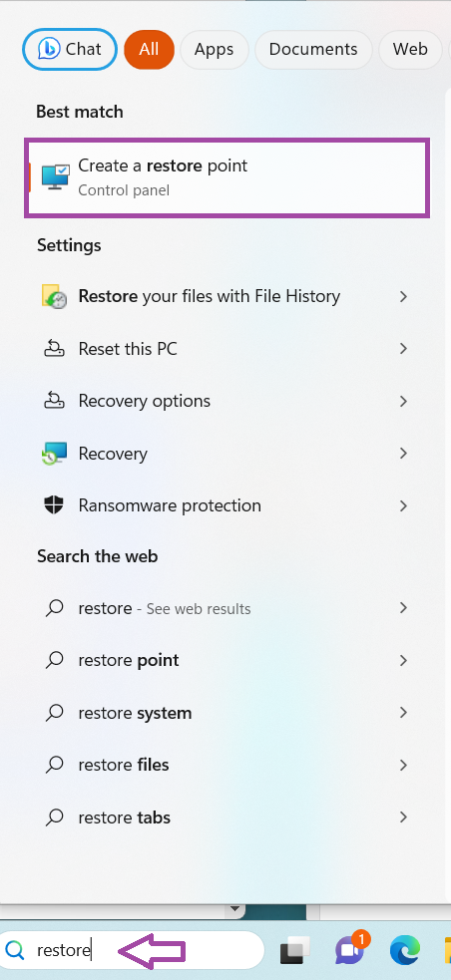Expand the Ransomware protection chevron
This screenshot has height=980, width=451.
click(403, 505)
